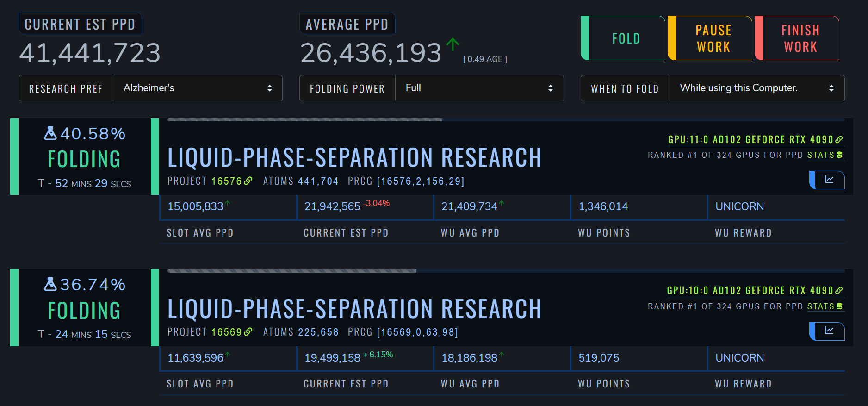Click link icon beside GPU:11:0 AD102 GeForce
The image size is (868, 406).
point(839,139)
